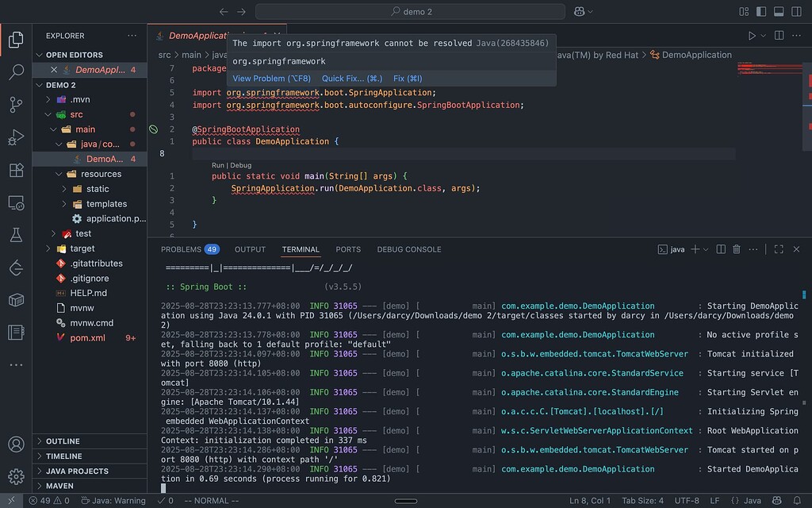This screenshot has height=508, width=812.
Task: Open the Copilot chat icon in title bar
Action: (580, 11)
